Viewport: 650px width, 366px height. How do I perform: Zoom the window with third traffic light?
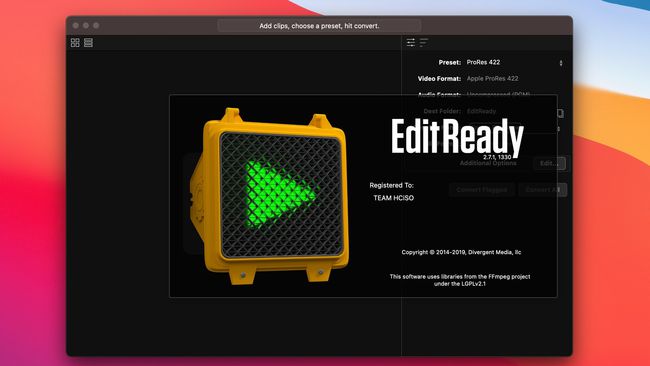tap(96, 26)
